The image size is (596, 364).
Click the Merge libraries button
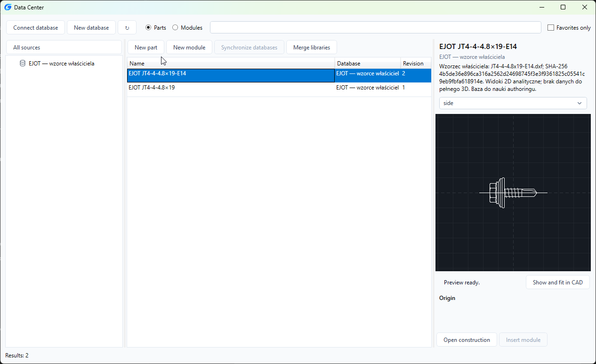coord(312,48)
